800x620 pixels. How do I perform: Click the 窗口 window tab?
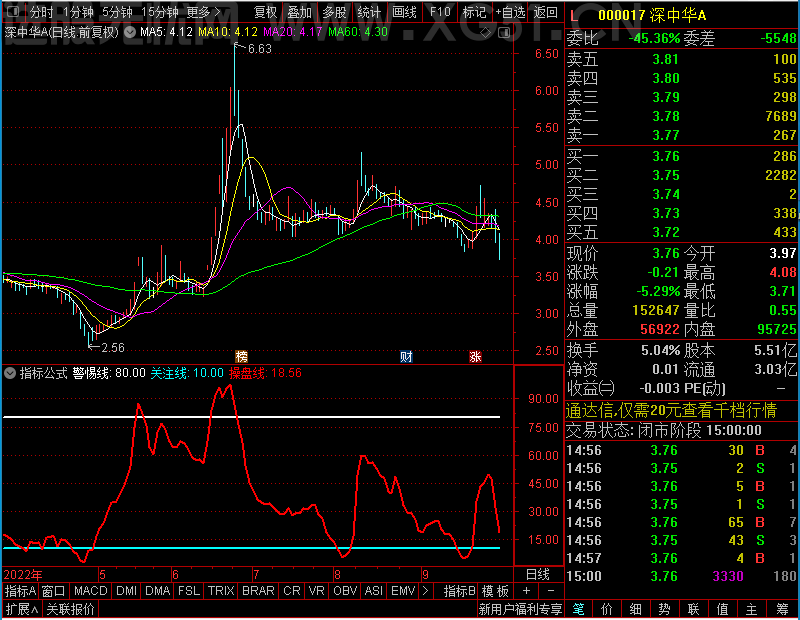tap(54, 591)
